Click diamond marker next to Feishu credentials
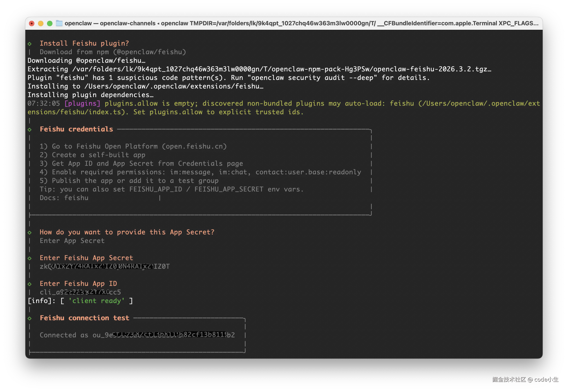This screenshot has width=568, height=392. pyautogui.click(x=29, y=129)
